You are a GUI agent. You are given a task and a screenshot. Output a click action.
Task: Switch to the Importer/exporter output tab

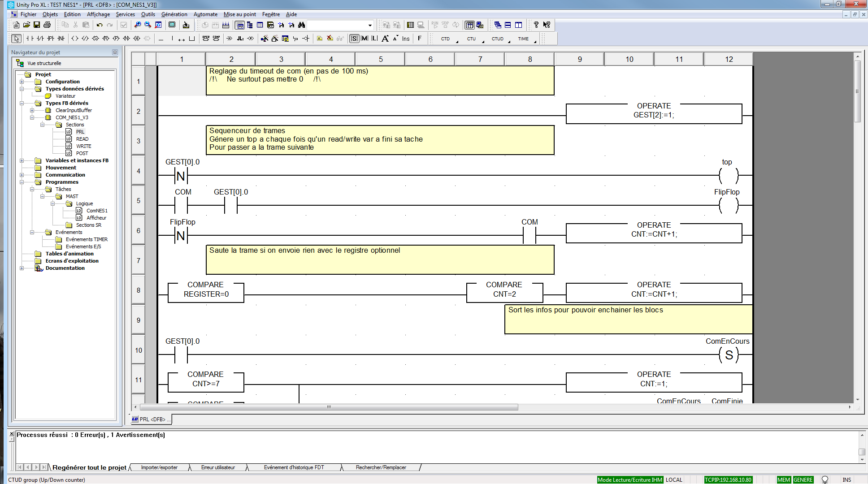159,467
